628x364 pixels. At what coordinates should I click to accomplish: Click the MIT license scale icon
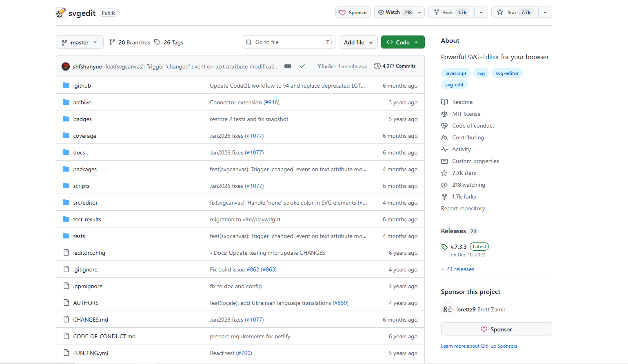[444, 114]
